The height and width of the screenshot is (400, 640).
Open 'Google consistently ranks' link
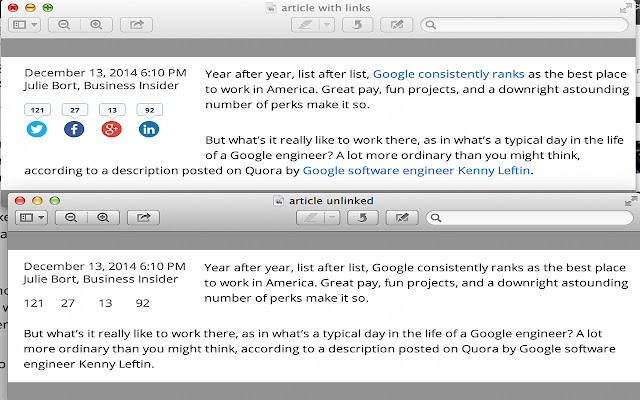click(x=449, y=74)
